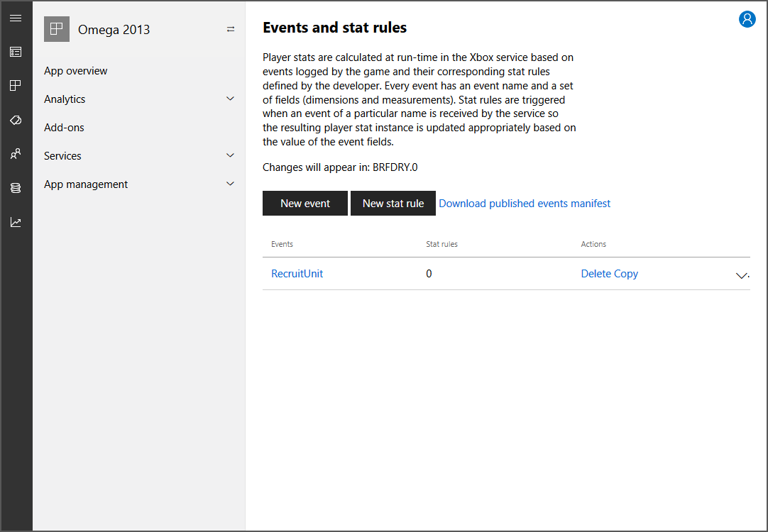Click the New event button
Image resolution: width=768 pixels, height=532 pixels.
pyautogui.click(x=305, y=203)
